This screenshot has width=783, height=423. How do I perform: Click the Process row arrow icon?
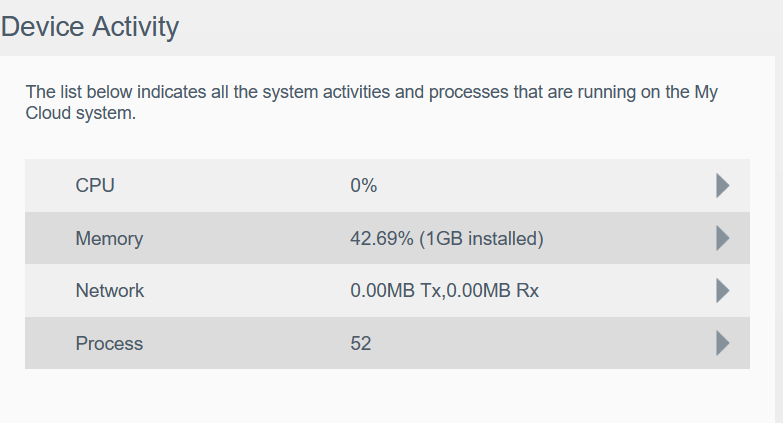pos(722,343)
